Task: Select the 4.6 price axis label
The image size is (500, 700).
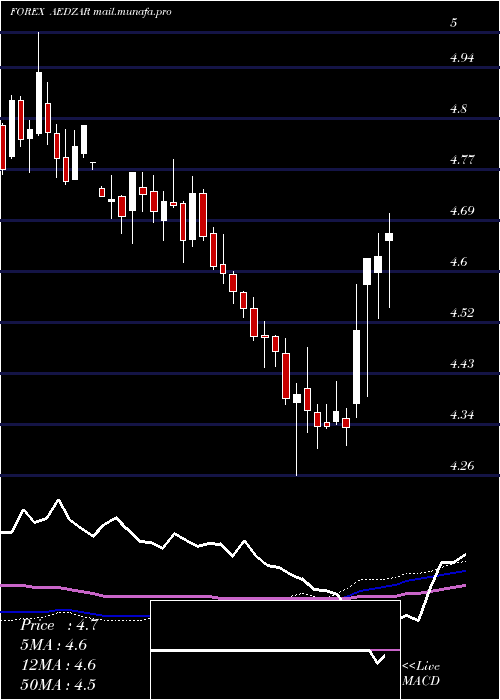Action: (458, 262)
